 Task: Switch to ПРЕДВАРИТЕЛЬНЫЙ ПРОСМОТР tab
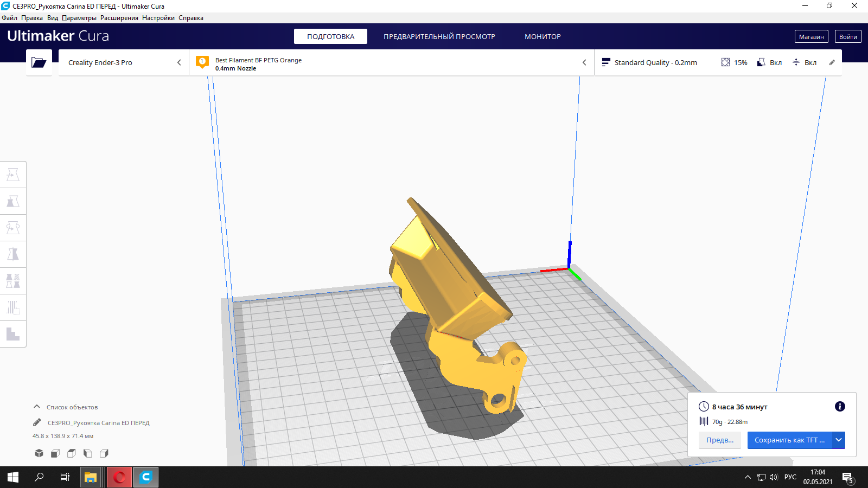439,36
